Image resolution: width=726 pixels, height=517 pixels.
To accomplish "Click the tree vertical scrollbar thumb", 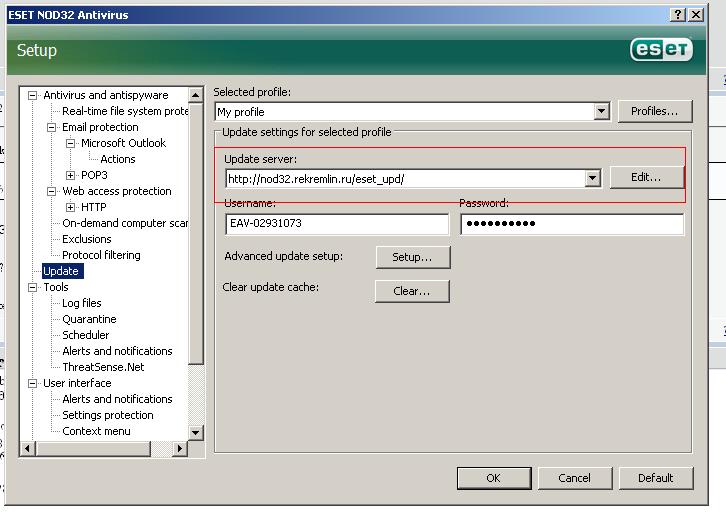I will pos(195,234).
